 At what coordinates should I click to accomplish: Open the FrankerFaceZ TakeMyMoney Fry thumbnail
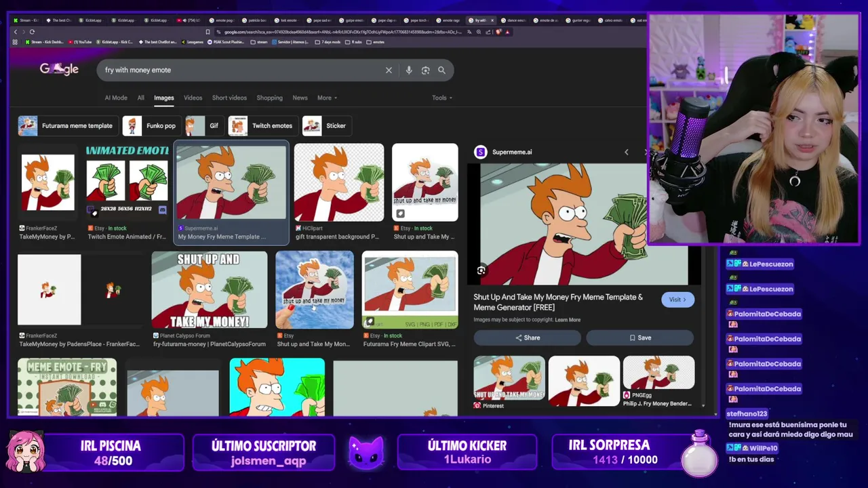tap(47, 182)
